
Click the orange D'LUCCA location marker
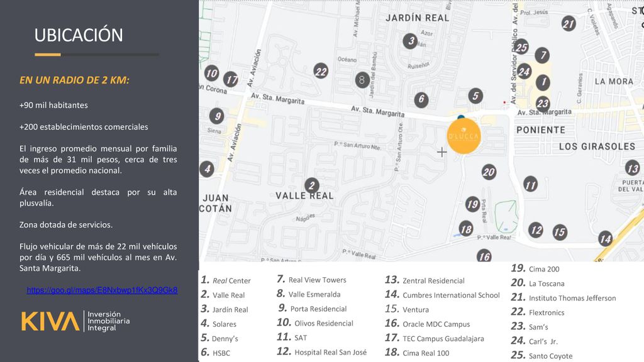[x=464, y=136]
